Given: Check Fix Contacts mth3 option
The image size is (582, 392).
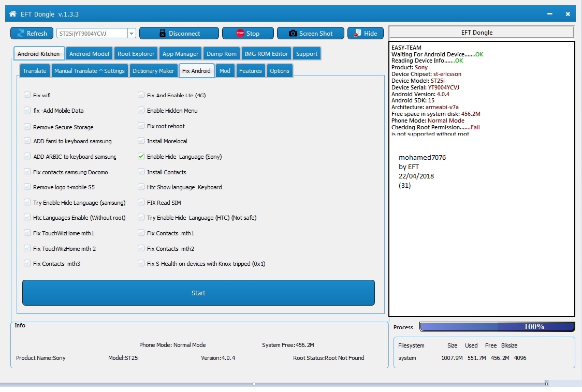Looking at the screenshot, I should pyautogui.click(x=27, y=263).
